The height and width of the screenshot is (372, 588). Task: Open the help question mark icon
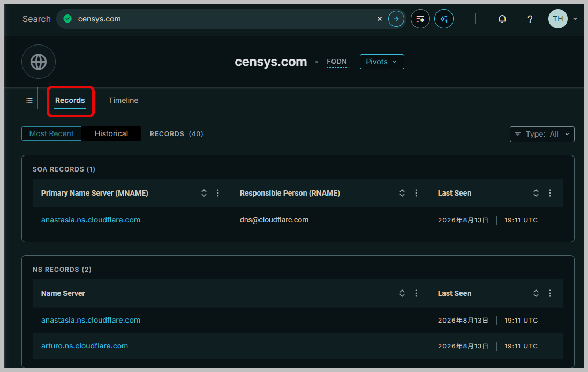(530, 19)
